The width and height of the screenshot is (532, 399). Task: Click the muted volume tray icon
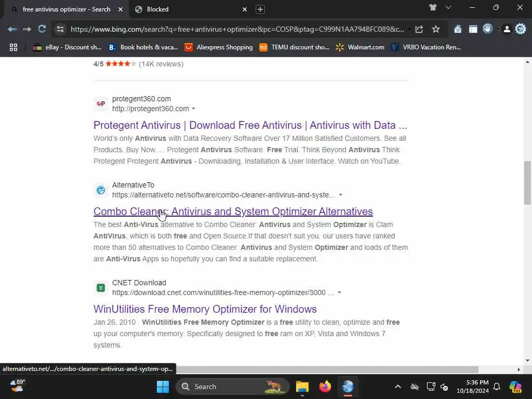pyautogui.click(x=444, y=387)
